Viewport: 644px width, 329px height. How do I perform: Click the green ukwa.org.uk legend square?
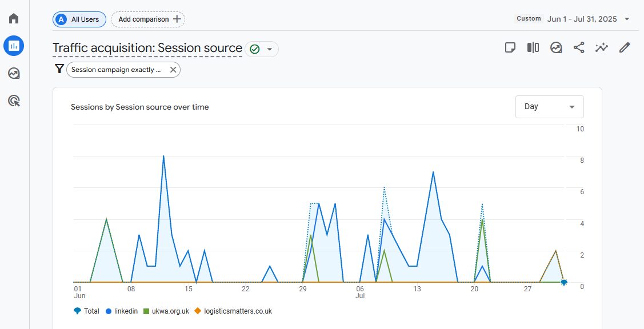[x=146, y=311]
